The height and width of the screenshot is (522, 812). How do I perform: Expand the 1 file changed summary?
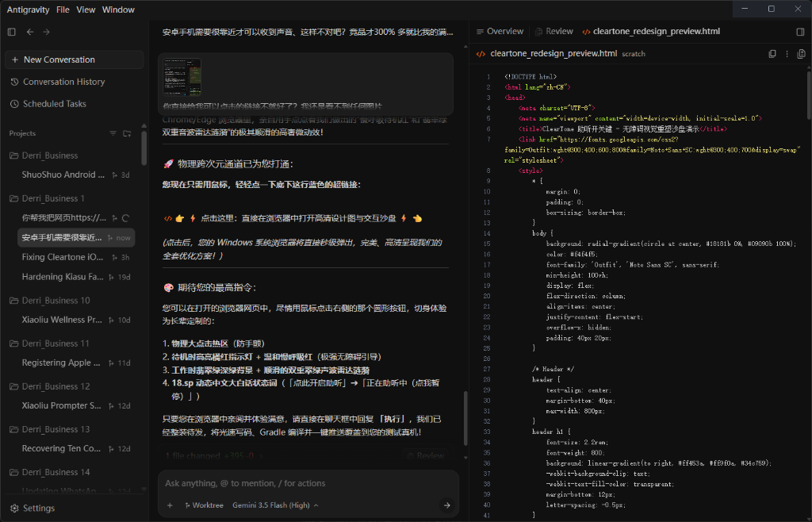pos(214,456)
